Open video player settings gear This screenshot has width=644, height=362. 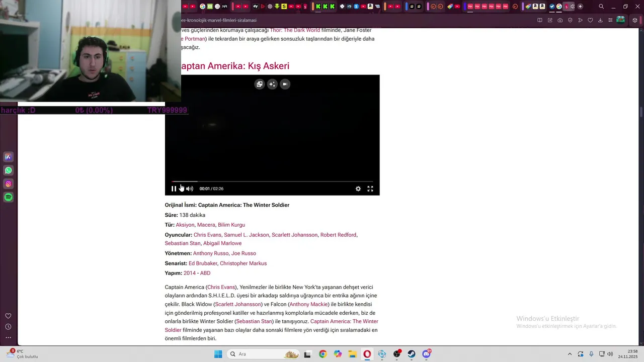(x=358, y=189)
